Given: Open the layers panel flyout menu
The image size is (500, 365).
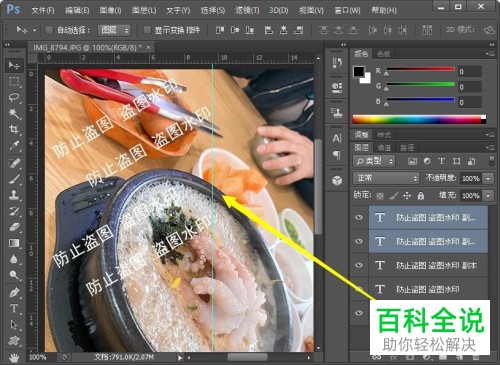Looking at the screenshot, I should click(490, 147).
